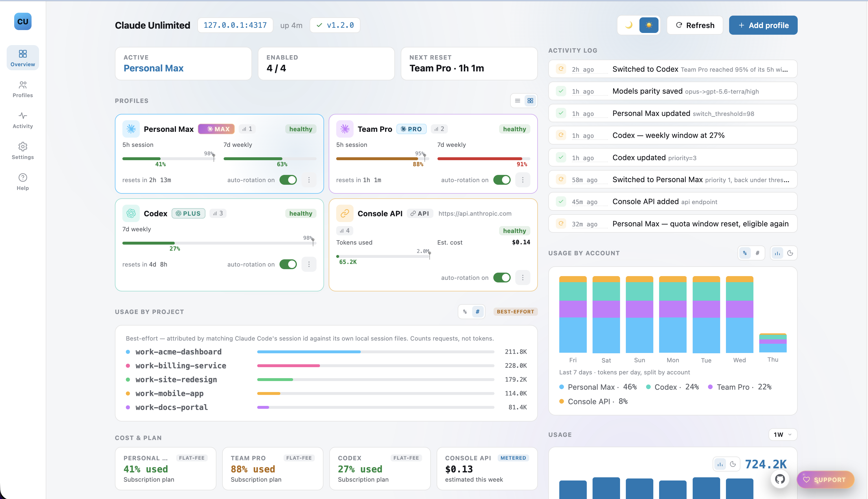
Task: Click priority 1 chip on Personal Max
Action: point(247,129)
